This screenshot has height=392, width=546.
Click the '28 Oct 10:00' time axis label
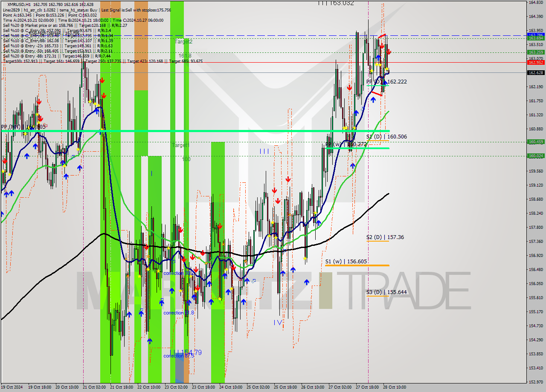pos(395,387)
